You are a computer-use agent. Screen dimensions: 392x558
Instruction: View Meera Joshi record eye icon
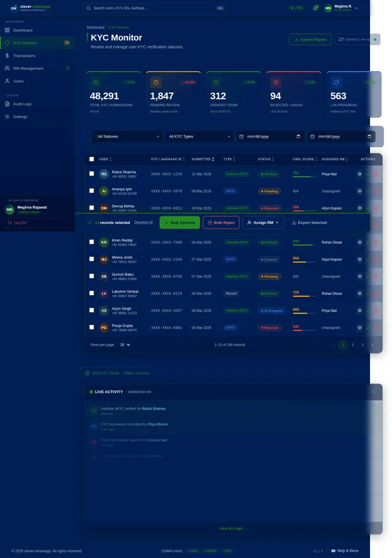tap(360, 259)
